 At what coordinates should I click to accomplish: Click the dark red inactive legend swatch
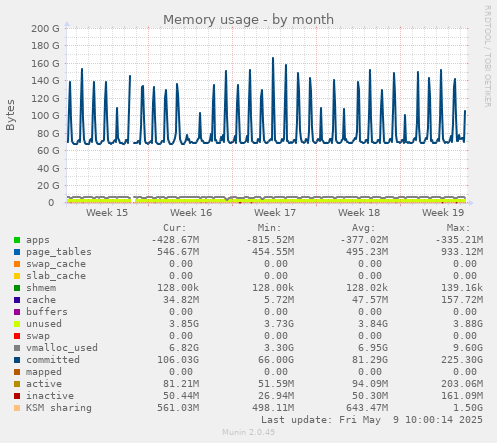17,396
